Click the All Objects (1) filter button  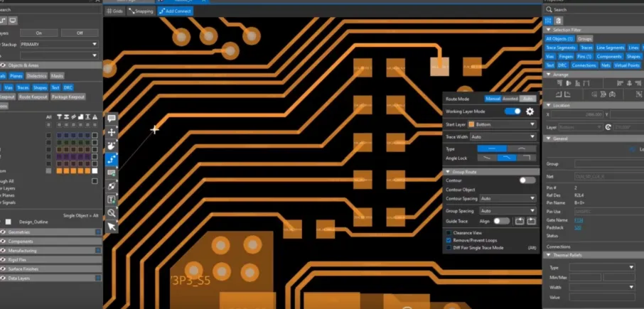click(x=559, y=38)
